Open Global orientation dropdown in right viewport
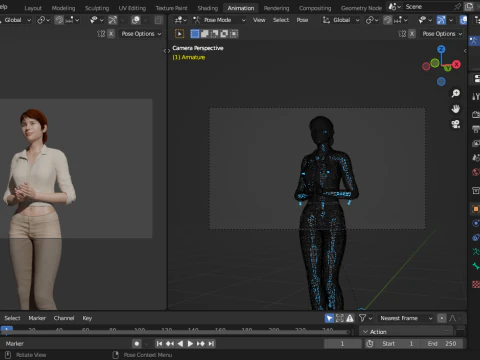 pyautogui.click(x=341, y=20)
